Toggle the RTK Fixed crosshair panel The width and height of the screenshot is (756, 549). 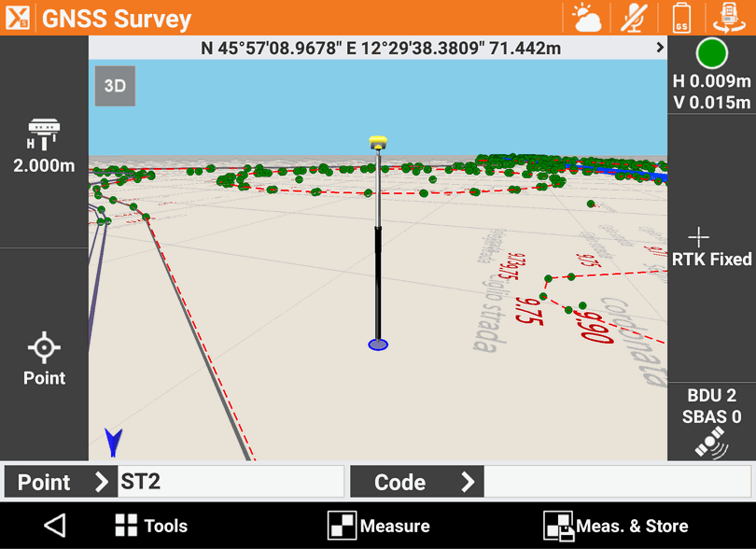coord(711,247)
